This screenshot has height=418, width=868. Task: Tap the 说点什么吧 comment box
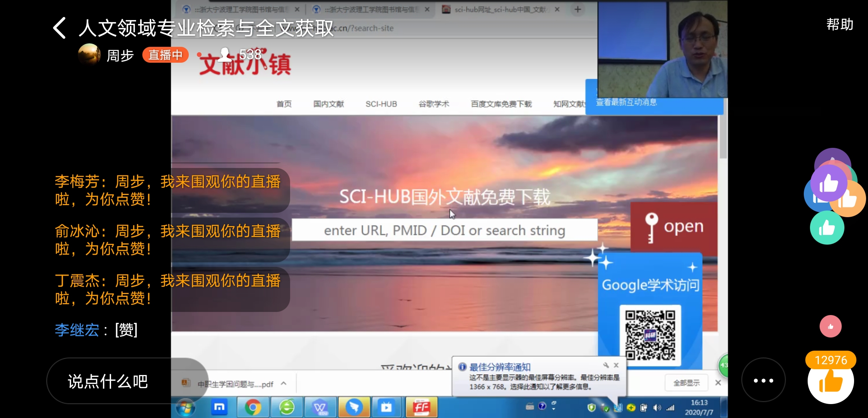click(x=108, y=381)
